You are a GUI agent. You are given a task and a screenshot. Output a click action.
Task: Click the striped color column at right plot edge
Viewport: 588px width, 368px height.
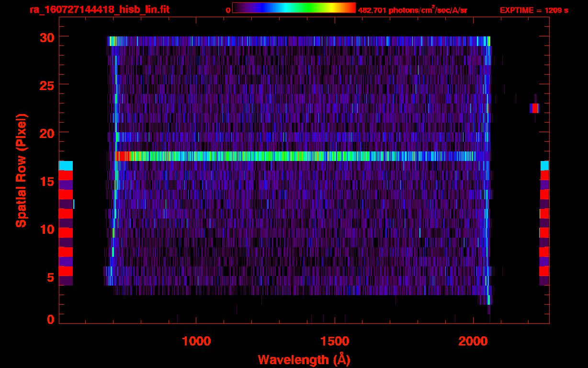click(x=544, y=223)
